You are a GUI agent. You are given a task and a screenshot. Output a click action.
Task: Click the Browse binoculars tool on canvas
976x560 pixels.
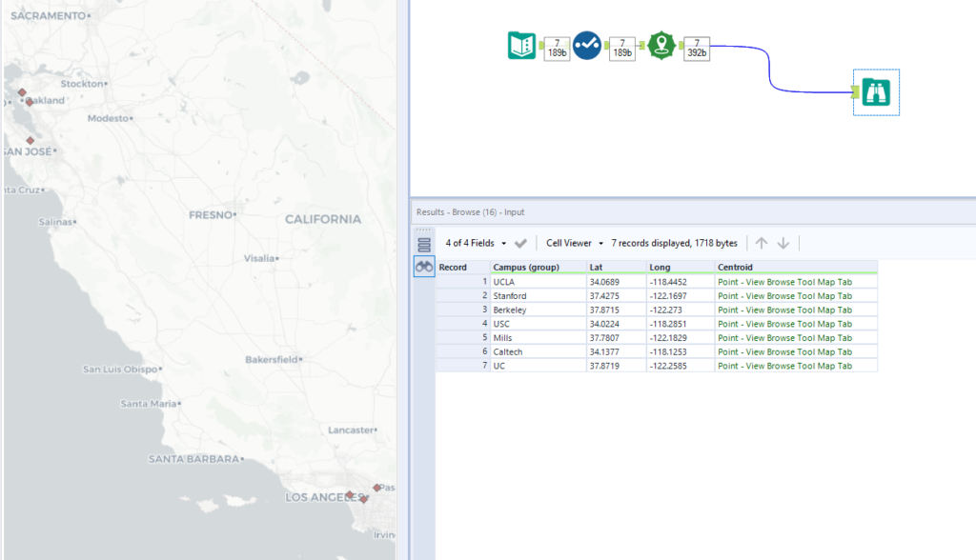click(x=875, y=92)
